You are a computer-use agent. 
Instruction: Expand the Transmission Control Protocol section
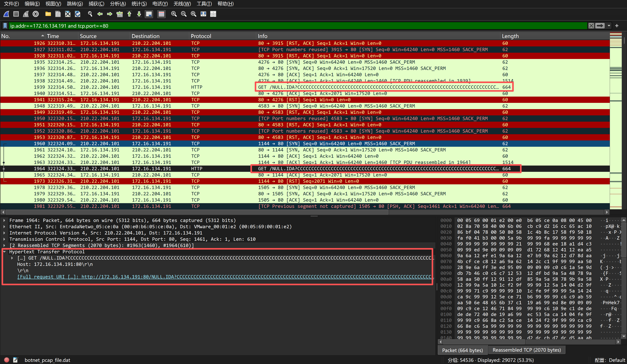(x=5, y=239)
